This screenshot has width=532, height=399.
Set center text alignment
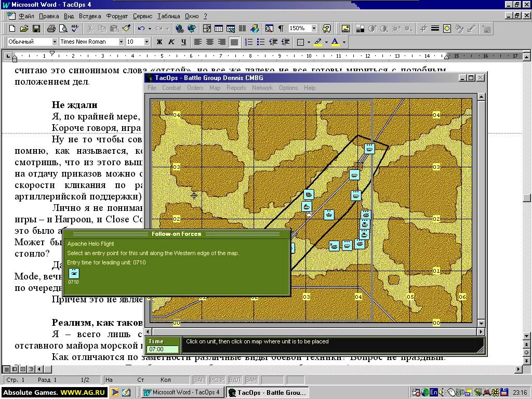(x=210, y=42)
